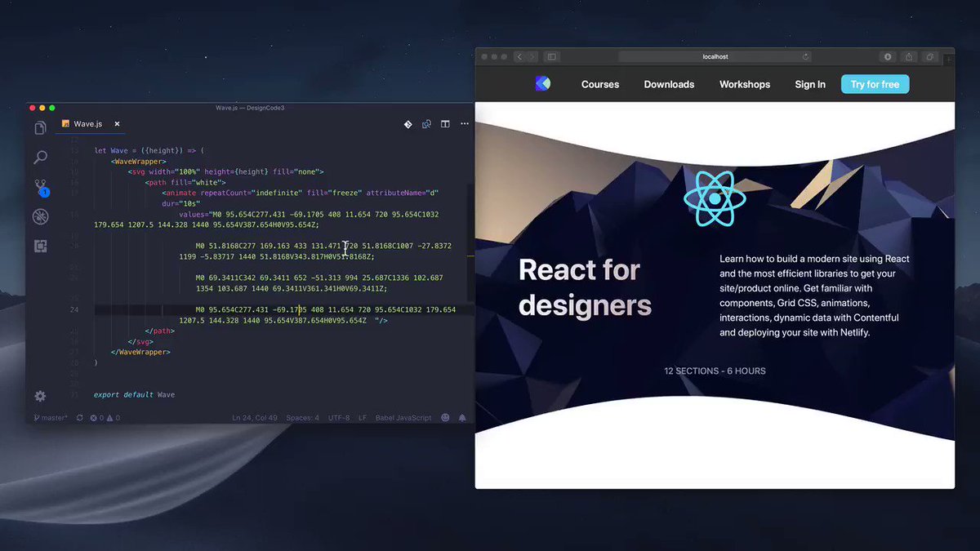Viewport: 980px width, 551px height.
Task: Click the closing </svg> tag line
Action: [140, 341]
